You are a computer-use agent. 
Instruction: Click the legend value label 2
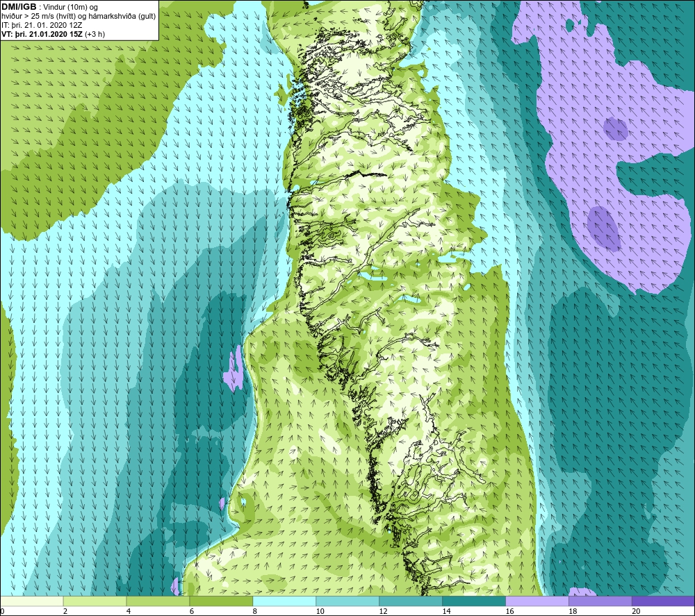point(65,611)
